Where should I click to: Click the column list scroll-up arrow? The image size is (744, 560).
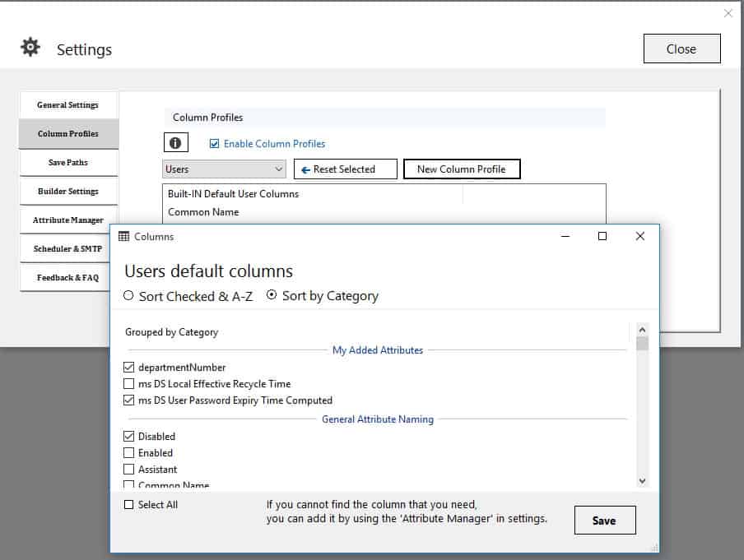click(x=642, y=330)
